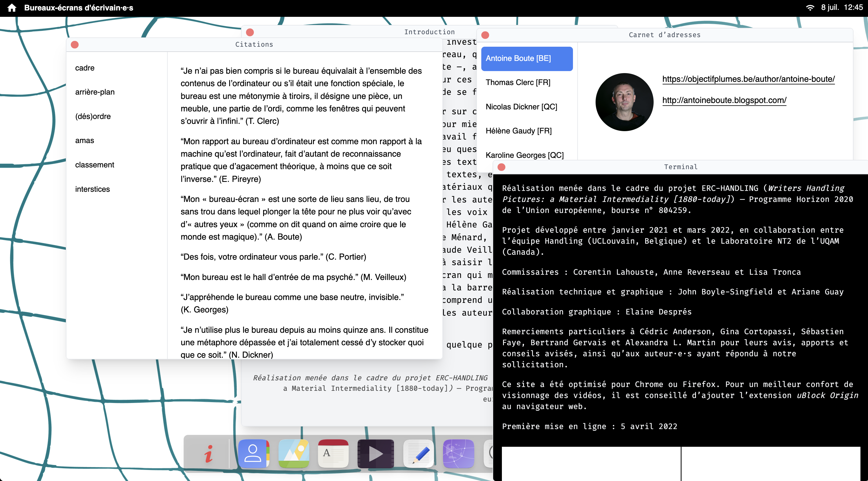Select the 'cadre' category in Citations

tap(85, 68)
